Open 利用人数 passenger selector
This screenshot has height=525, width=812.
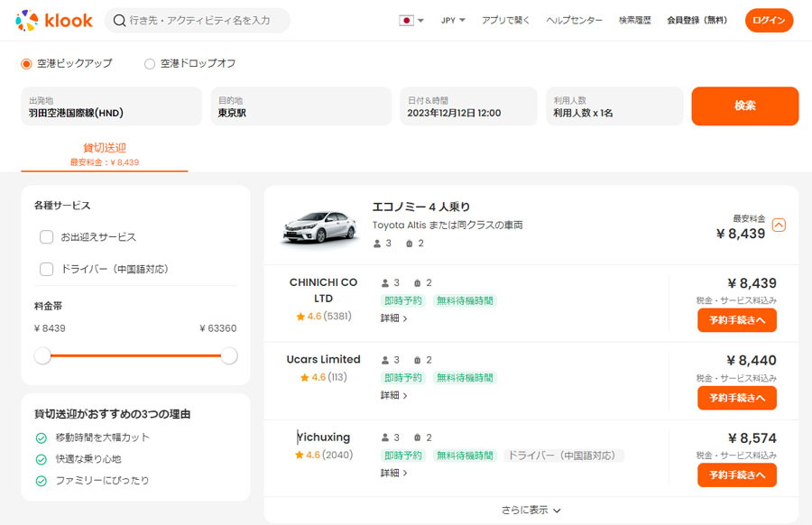click(x=614, y=106)
